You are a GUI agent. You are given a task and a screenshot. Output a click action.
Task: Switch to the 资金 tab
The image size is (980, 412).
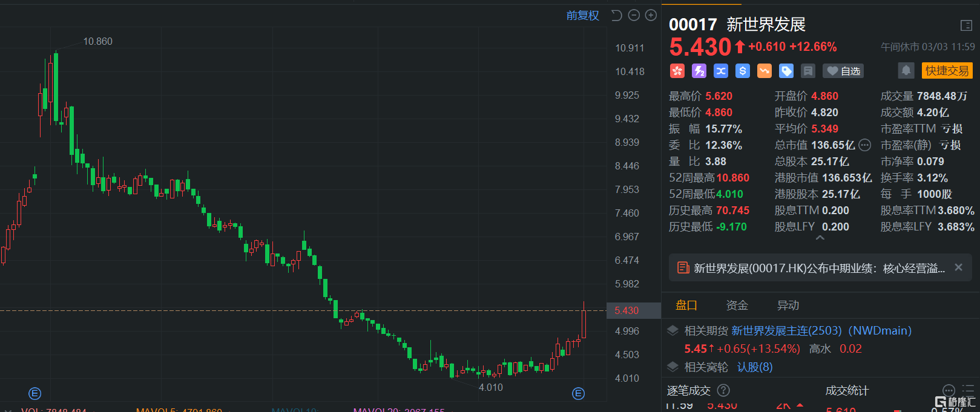(x=737, y=305)
